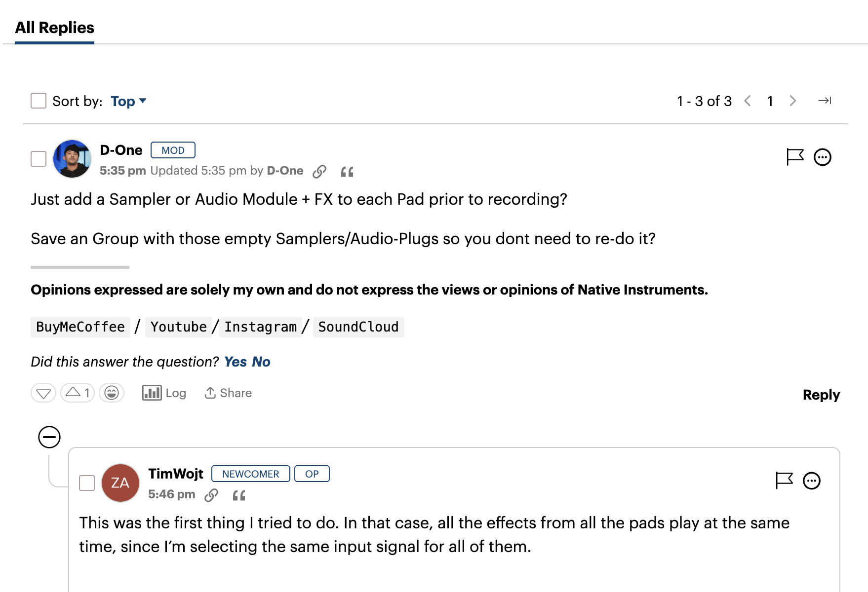The height and width of the screenshot is (592, 868).
Task: Downvote D-One's reply
Action: [43, 393]
